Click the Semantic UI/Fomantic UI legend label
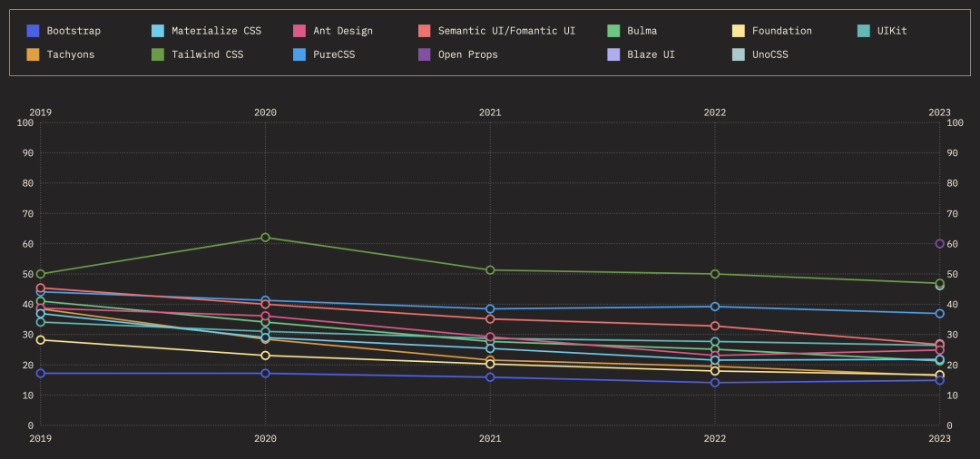 (506, 31)
